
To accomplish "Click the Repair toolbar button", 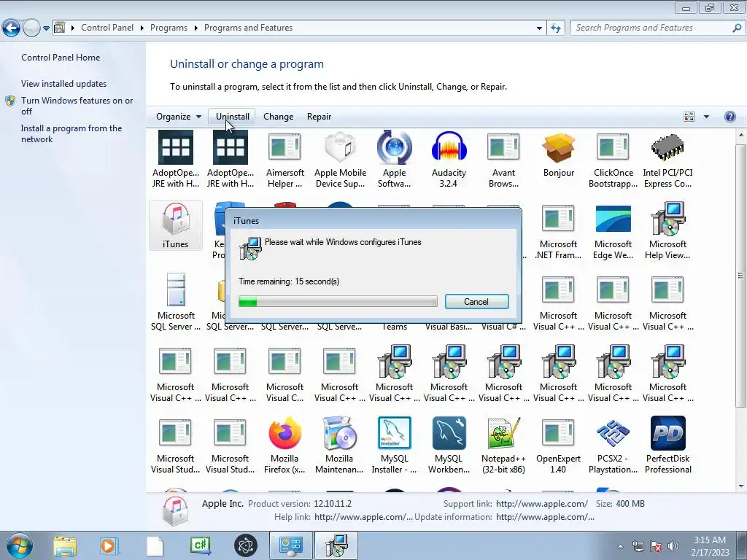I will tap(319, 117).
